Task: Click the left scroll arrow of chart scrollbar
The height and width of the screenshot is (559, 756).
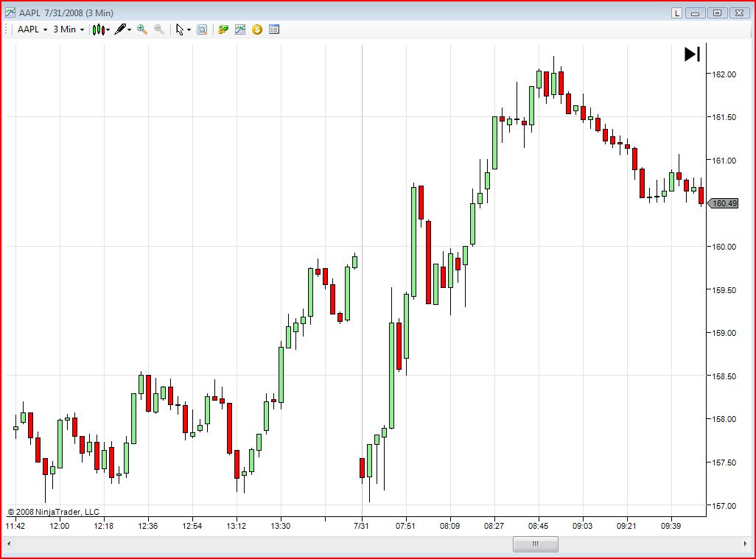Action: (x=9, y=544)
